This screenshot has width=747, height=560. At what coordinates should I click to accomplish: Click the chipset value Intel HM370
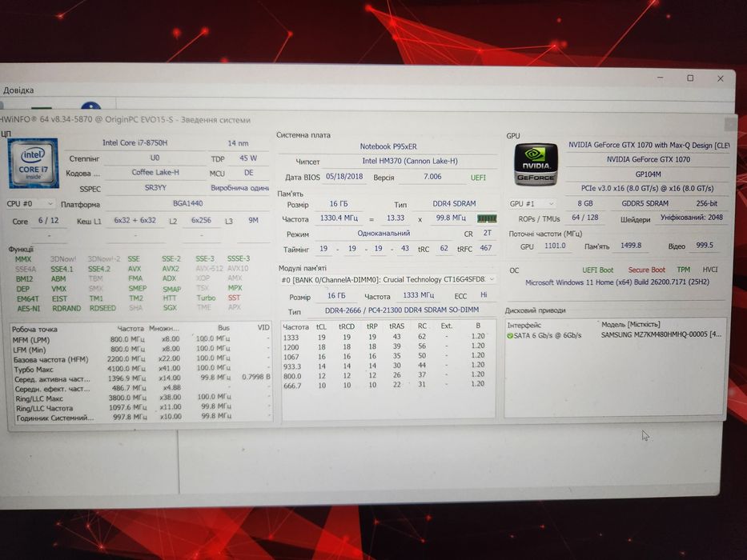tap(410, 161)
